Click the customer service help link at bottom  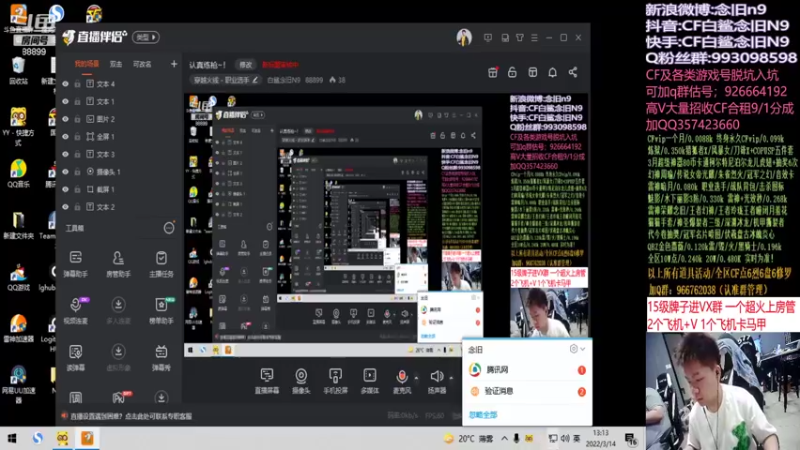click(131, 416)
